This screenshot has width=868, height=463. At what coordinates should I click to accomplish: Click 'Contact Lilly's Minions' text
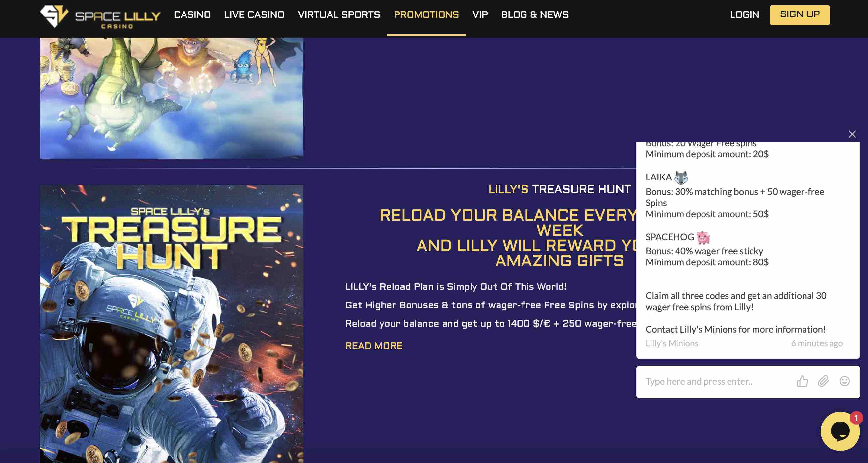(736, 329)
